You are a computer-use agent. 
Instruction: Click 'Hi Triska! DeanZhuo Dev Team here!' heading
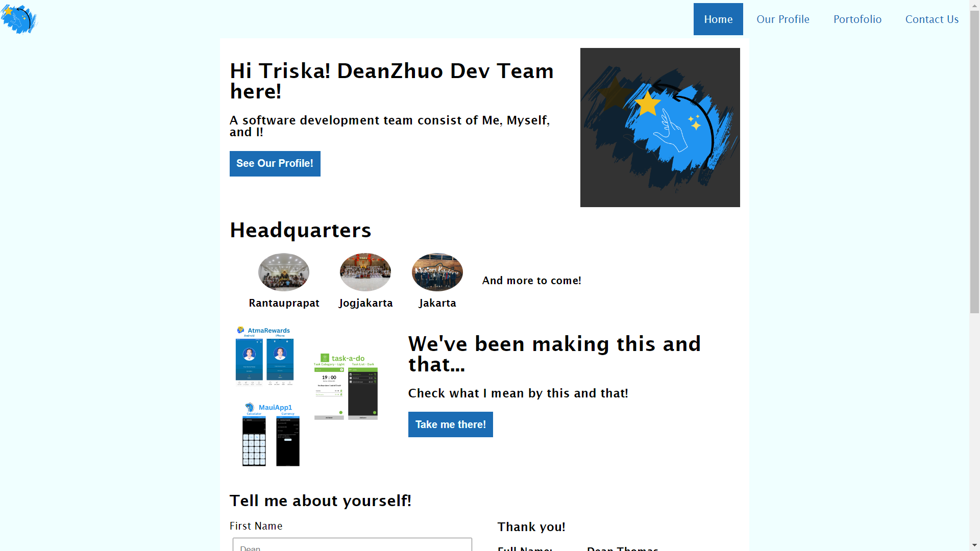(391, 81)
